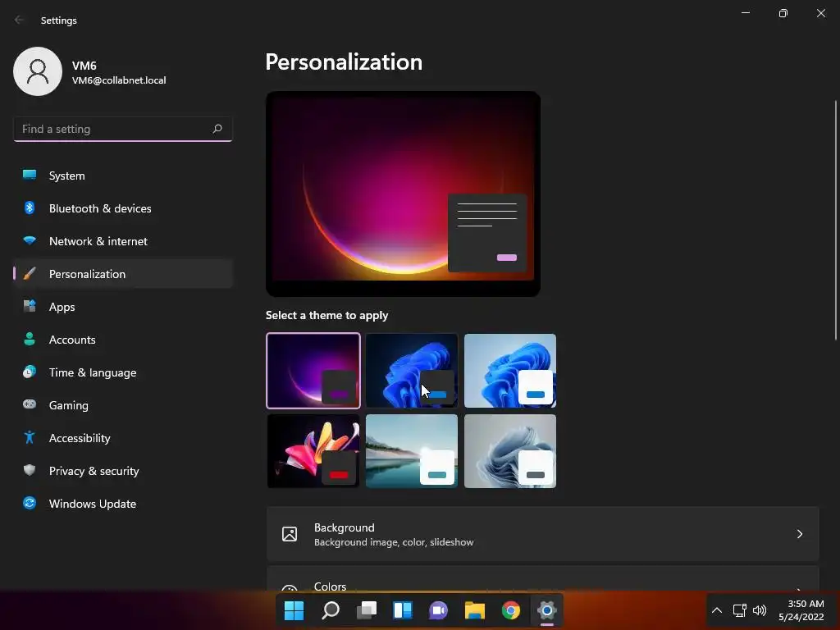Go to Bluetooth & devices settings
This screenshot has height=630, width=840.
123,208
